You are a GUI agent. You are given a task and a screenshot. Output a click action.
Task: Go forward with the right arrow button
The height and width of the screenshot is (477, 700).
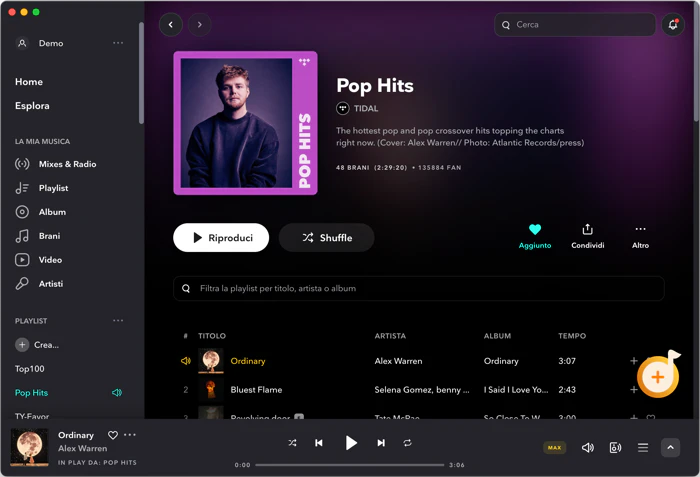[x=200, y=25]
